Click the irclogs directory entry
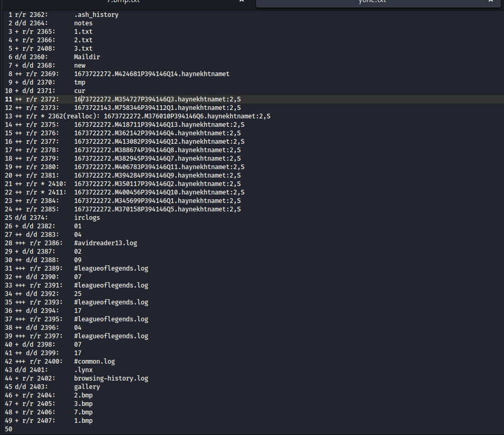 pos(87,218)
